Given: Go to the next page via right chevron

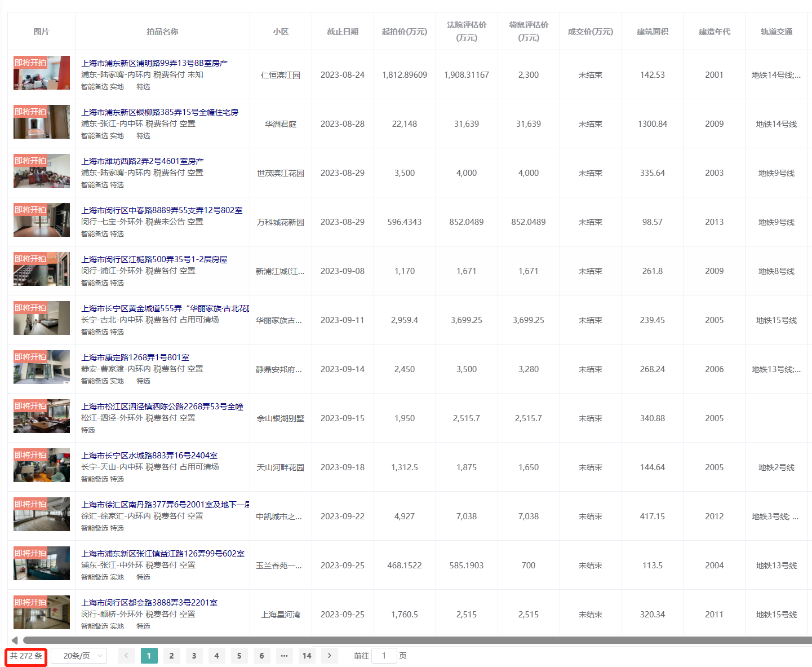Looking at the screenshot, I should tap(329, 656).
